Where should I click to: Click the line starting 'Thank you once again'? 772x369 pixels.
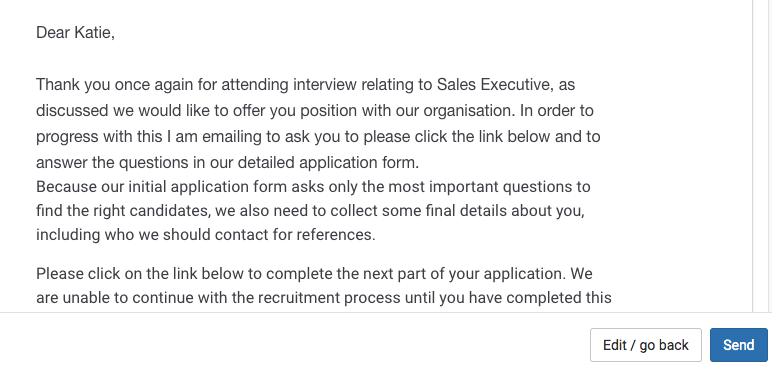306,85
